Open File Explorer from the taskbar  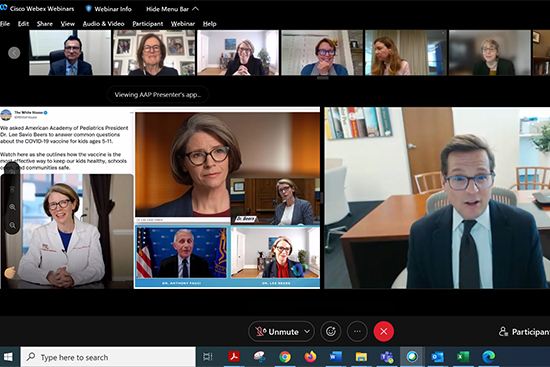[x=361, y=357]
